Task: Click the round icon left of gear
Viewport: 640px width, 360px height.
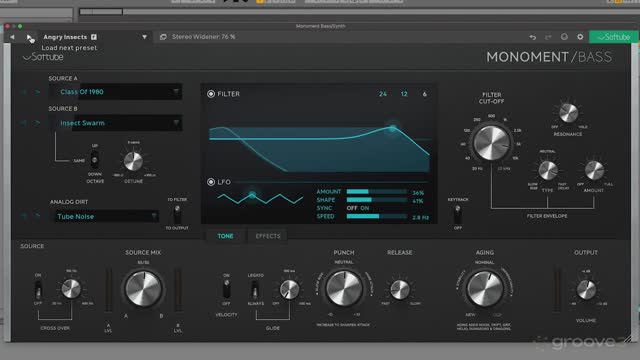Action: (x=564, y=37)
